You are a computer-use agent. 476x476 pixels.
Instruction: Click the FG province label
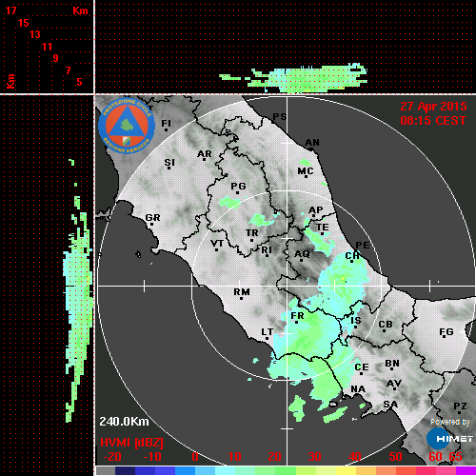pos(446,332)
